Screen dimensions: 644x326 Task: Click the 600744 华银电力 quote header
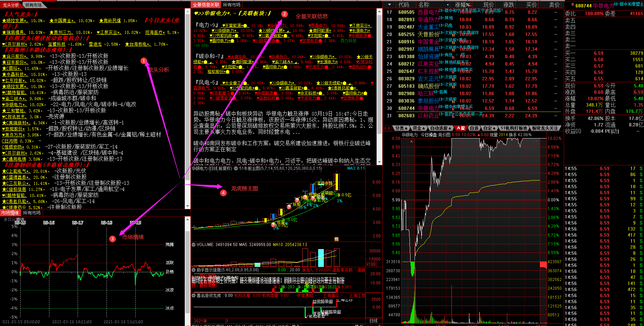coord(594,6)
